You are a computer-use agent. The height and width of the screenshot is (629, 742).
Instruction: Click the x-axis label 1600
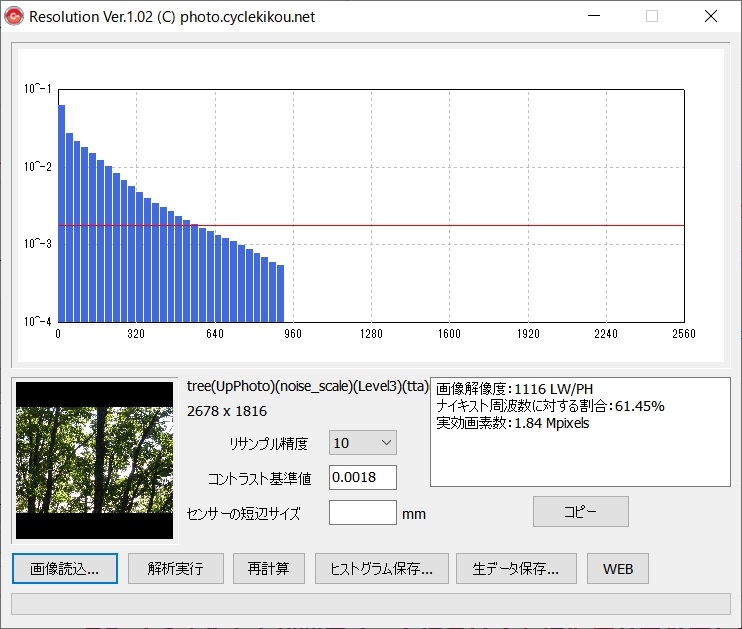pyautogui.click(x=449, y=334)
